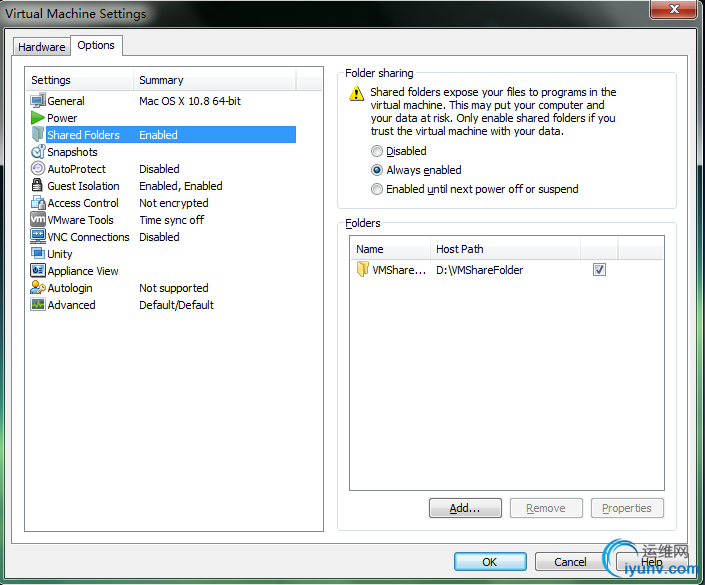
Task: Click the Advanced graph icon
Action: (x=38, y=304)
